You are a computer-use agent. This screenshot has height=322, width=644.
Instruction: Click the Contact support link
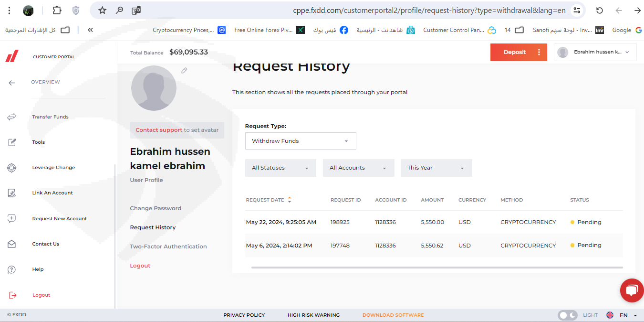click(159, 130)
